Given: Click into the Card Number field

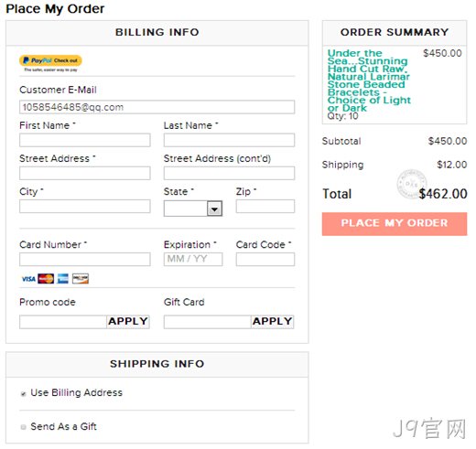Looking at the screenshot, I should [x=85, y=259].
